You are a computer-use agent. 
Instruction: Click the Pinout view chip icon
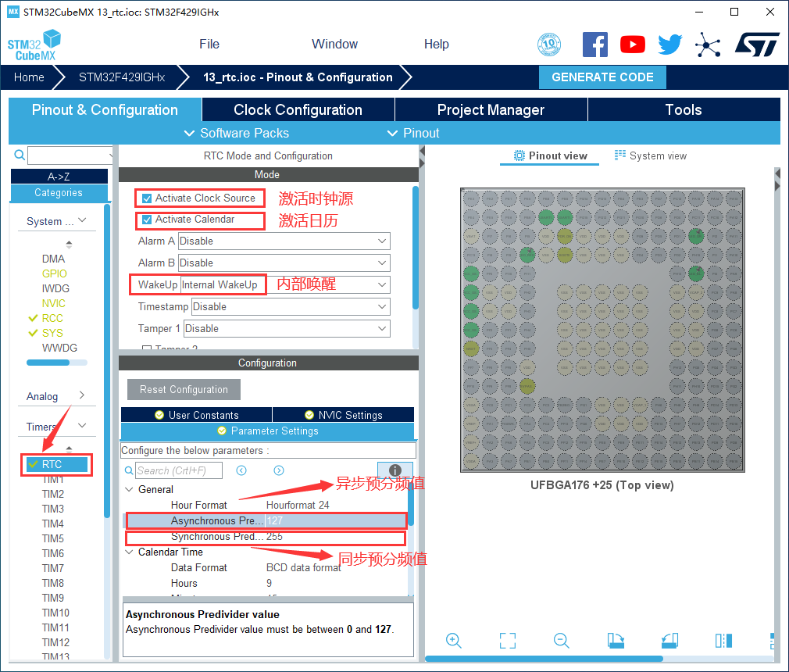519,155
